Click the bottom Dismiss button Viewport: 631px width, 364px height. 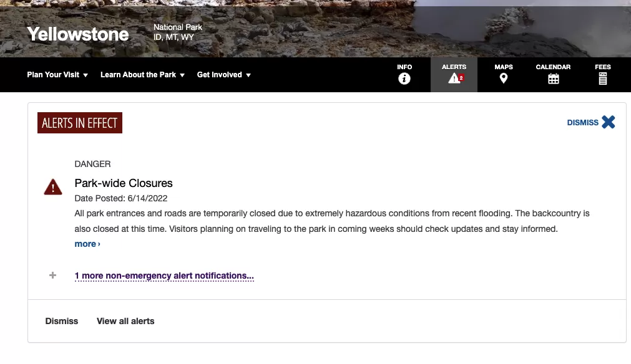62,321
